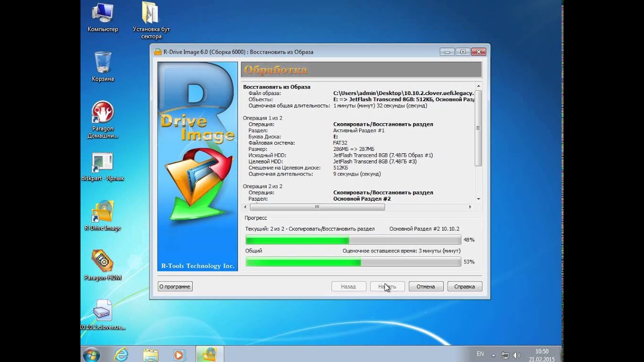
Task: Select the 286МБ => 287МБ size value
Action: click(x=354, y=149)
